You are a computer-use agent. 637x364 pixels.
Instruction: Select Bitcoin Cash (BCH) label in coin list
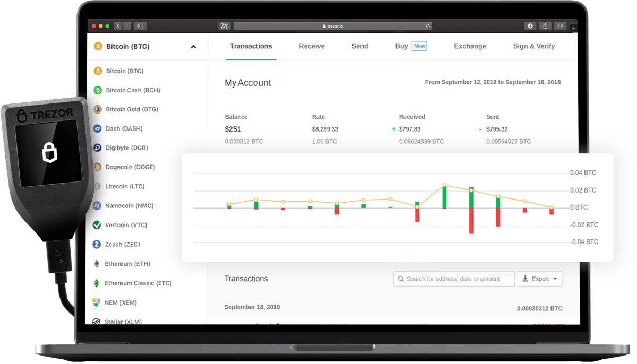133,90
